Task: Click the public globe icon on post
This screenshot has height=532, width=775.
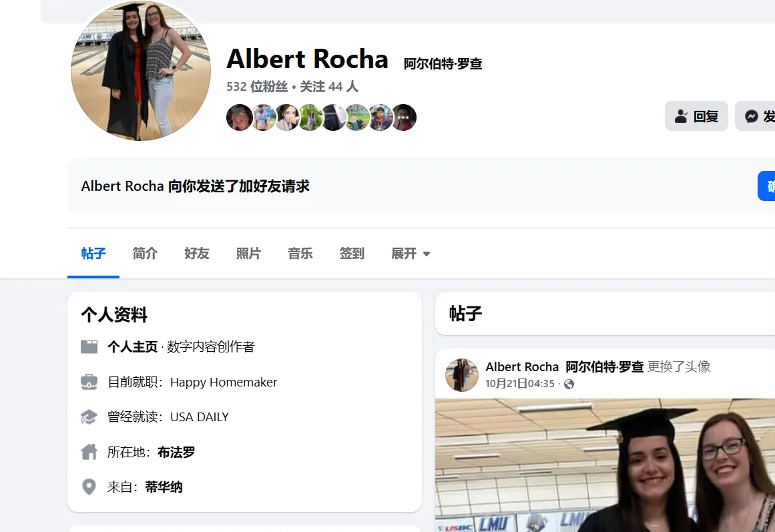Action: click(569, 384)
